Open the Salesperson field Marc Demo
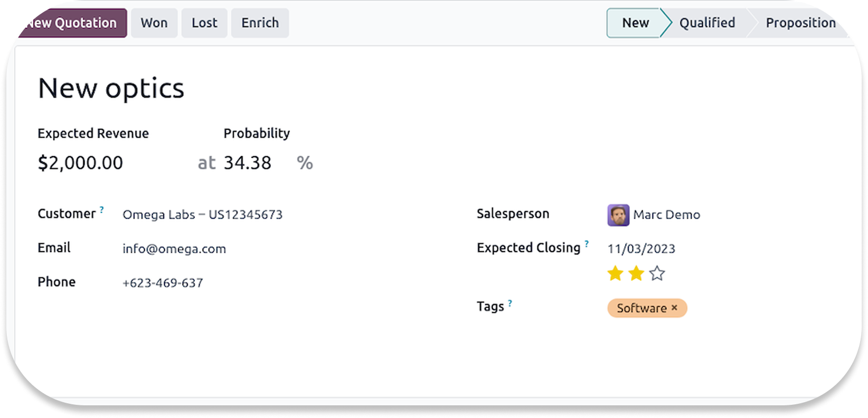The width and height of the screenshot is (868, 418). [x=666, y=215]
